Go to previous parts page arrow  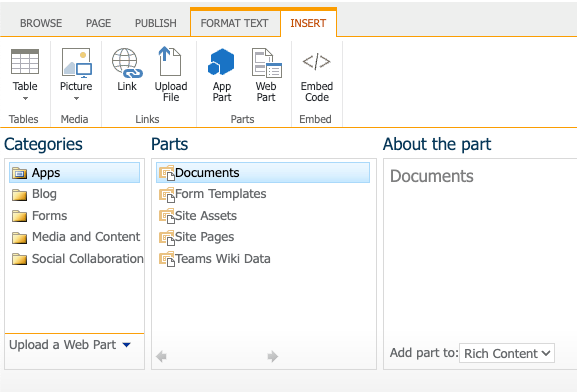(x=161, y=356)
